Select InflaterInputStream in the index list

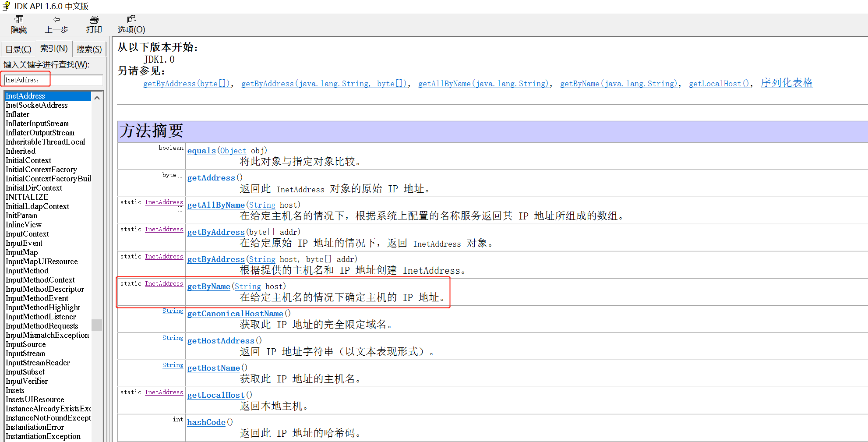click(x=37, y=124)
